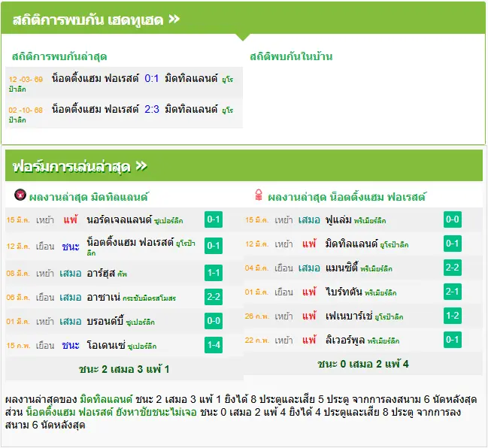Click the 08 มี.ค. date in อาร์ฮุส row

[18, 274]
